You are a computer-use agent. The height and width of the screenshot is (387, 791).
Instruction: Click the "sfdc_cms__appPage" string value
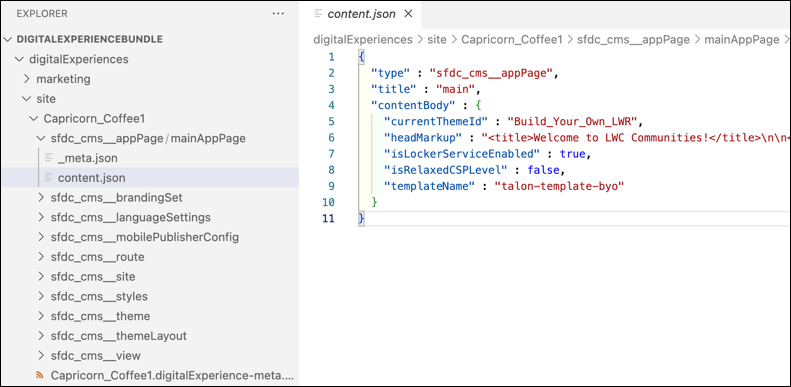pos(492,73)
